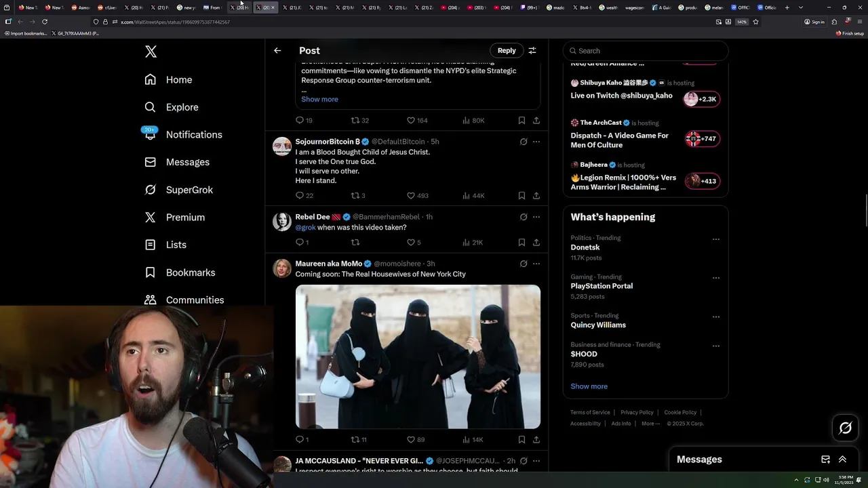View analytics of post with 80K views
This screenshot has height=488, width=868.
point(473,120)
